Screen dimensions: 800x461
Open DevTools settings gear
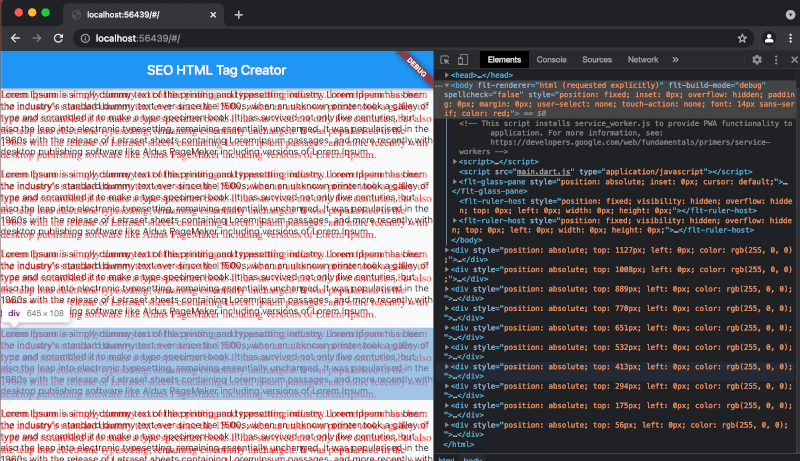(x=757, y=60)
